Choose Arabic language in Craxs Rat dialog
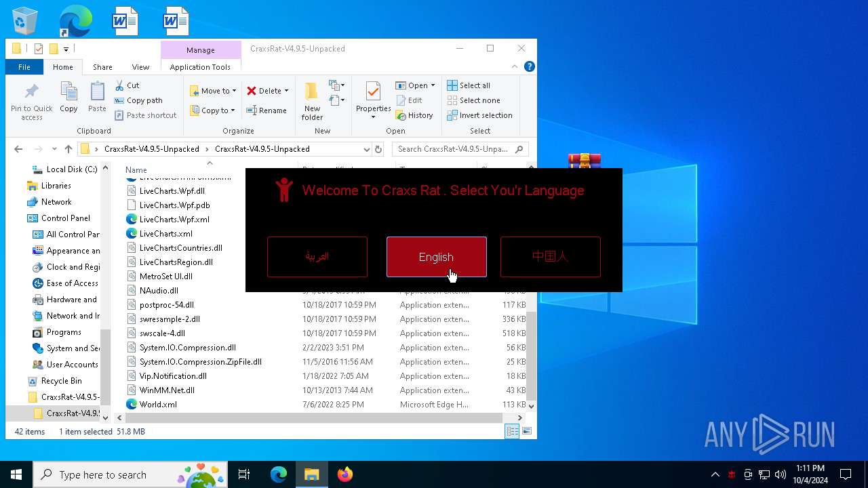The height and width of the screenshot is (488, 868). (x=317, y=257)
